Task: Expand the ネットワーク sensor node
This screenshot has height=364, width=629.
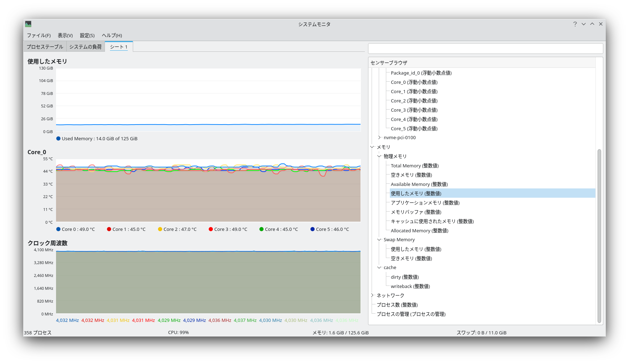Action: pos(372,295)
